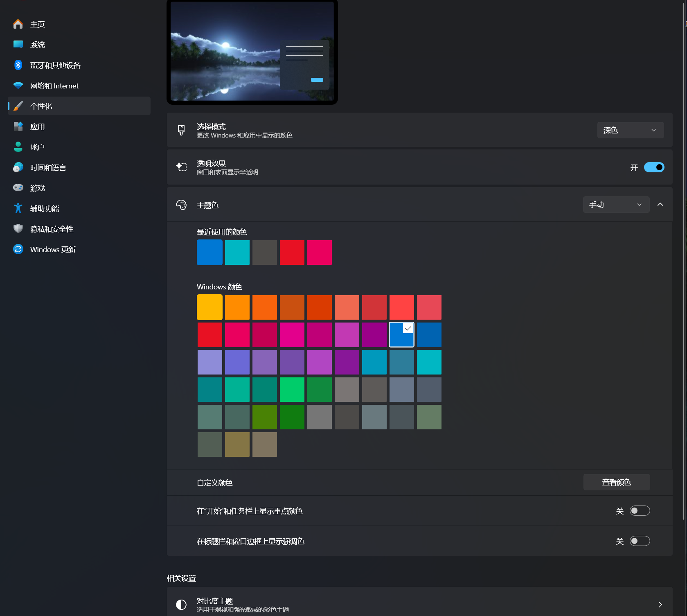
Task: Choose the bright green Windows color swatch
Action: pos(292,389)
